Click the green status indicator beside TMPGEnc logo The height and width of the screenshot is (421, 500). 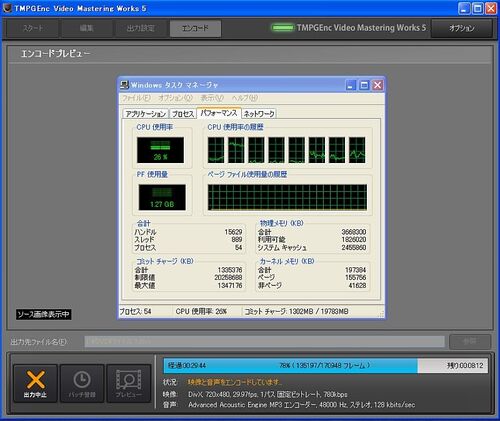point(283,28)
